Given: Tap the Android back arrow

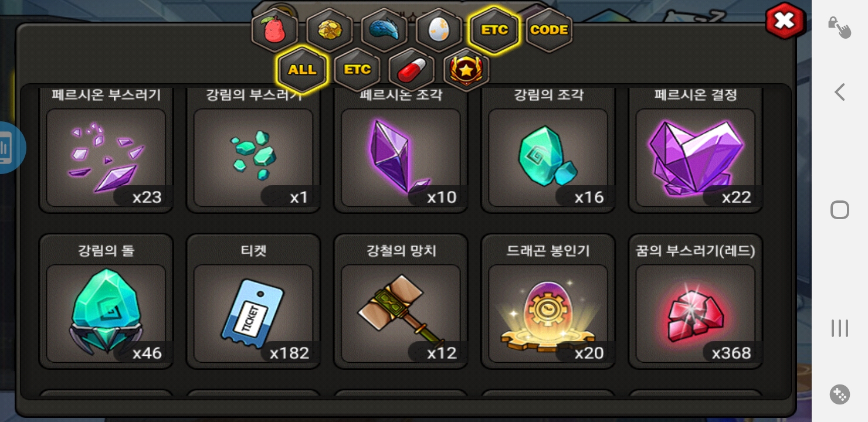Looking at the screenshot, I should tap(840, 92).
